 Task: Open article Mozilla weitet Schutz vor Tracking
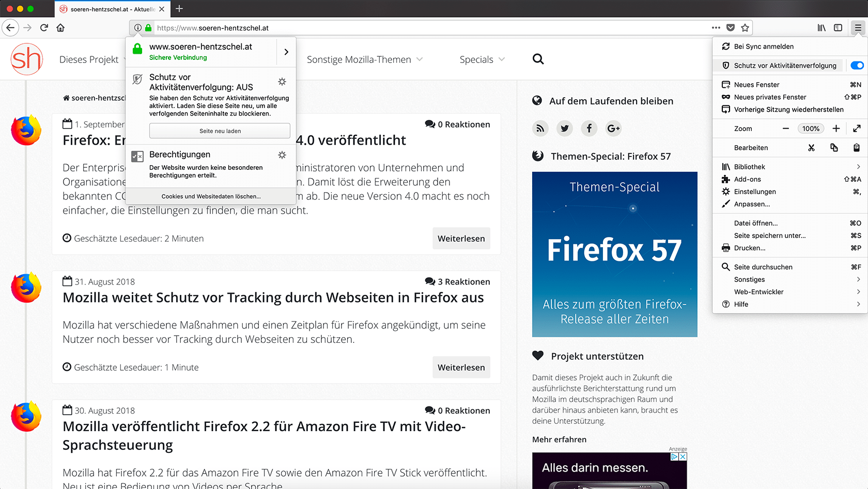pos(273,298)
